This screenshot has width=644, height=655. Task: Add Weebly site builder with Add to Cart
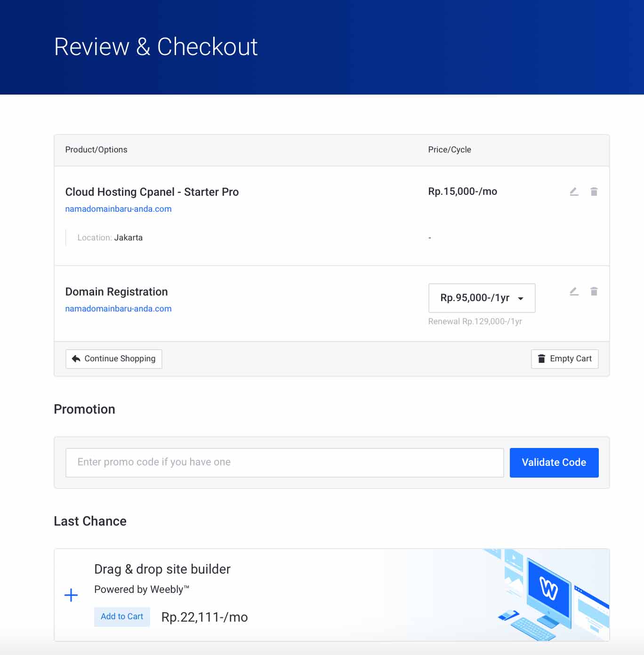point(122,616)
